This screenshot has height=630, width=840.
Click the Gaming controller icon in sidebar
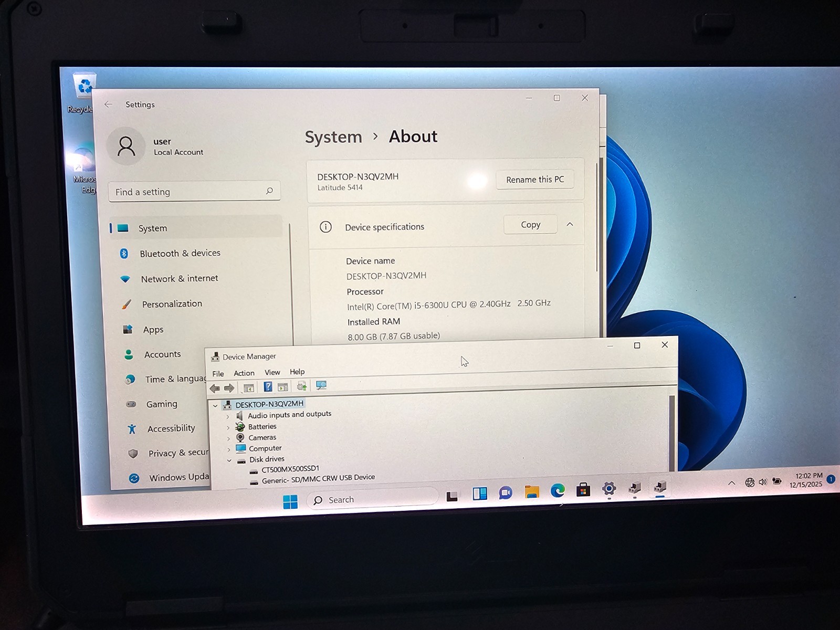pyautogui.click(x=131, y=404)
